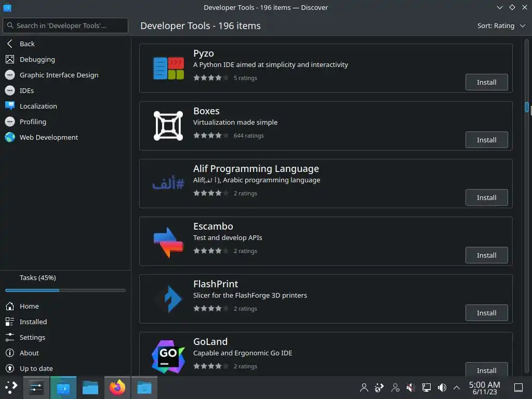Click 'Slicer for the FlashForge 3D printers'

[250, 295]
